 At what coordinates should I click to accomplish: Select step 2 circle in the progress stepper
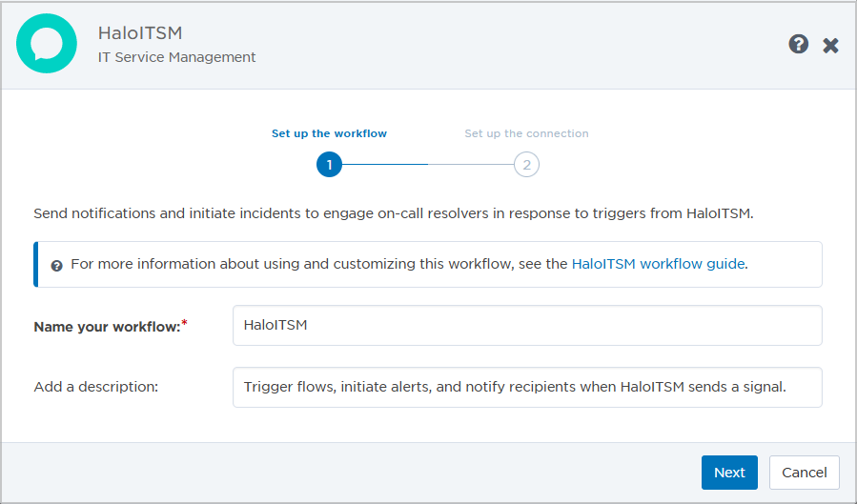(x=526, y=165)
